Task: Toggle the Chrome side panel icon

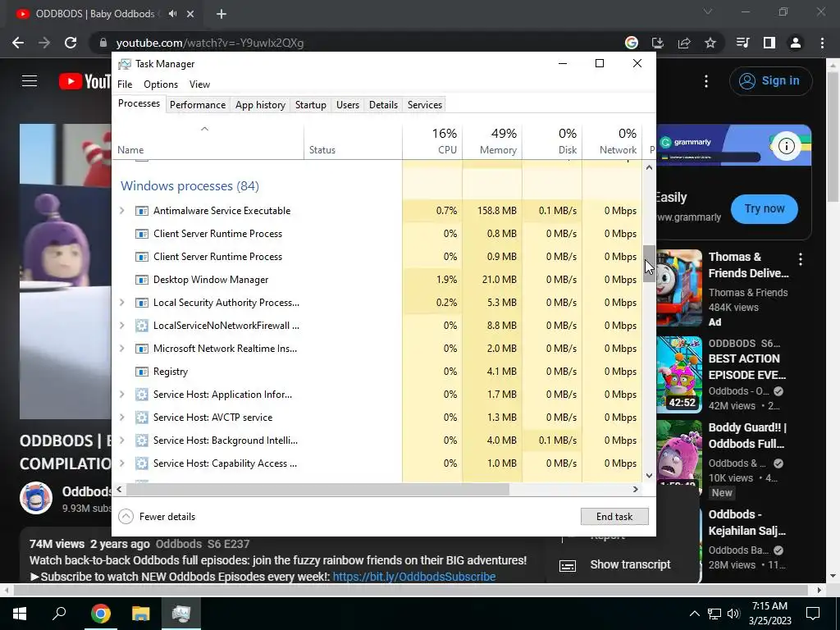Action: point(769,43)
